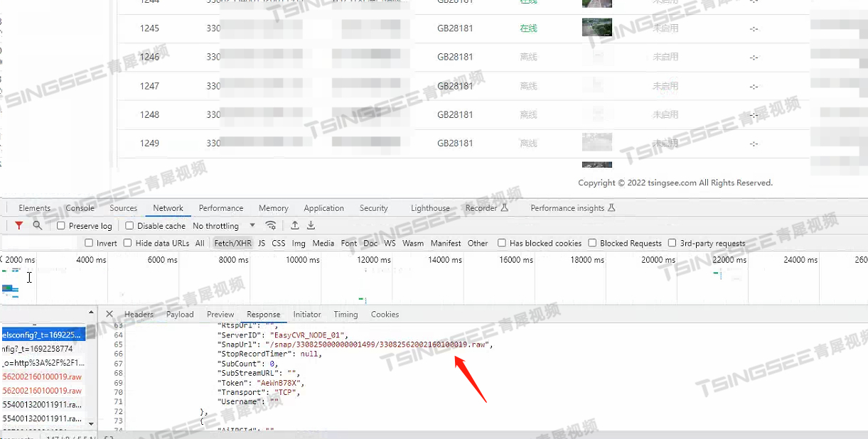Image resolution: width=868 pixels, height=439 pixels.
Task: Open network search with magnifier icon
Action: pos(37,225)
